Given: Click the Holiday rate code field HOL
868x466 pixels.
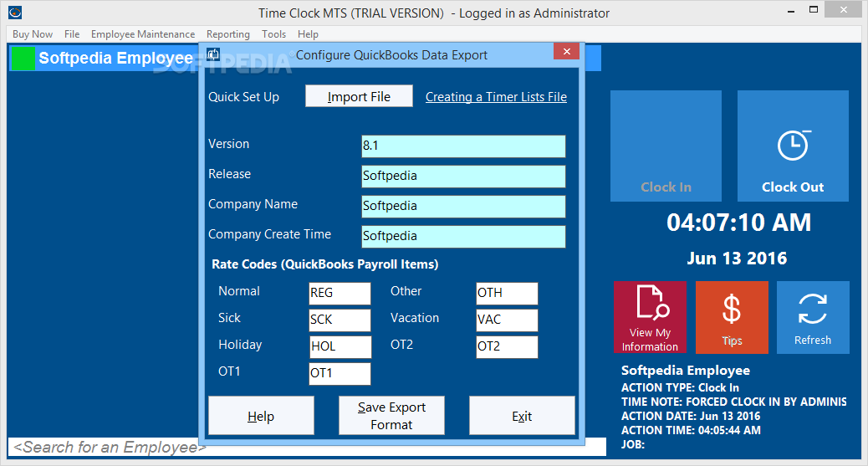Looking at the screenshot, I should [340, 347].
